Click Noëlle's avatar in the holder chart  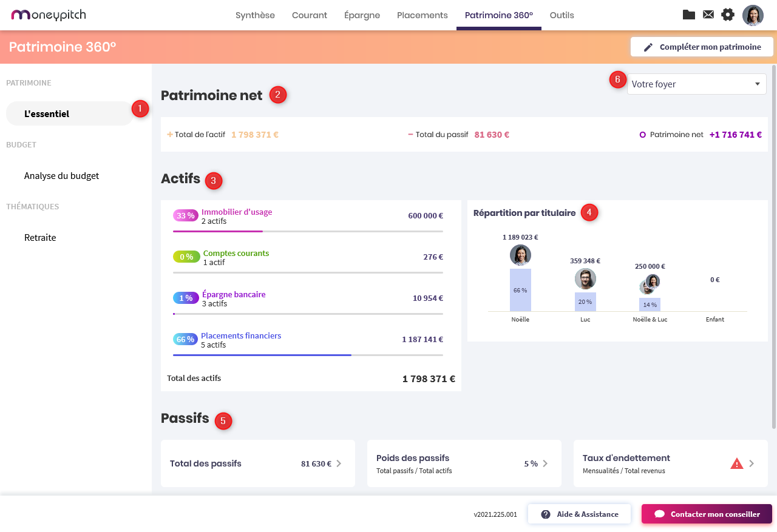pos(520,255)
